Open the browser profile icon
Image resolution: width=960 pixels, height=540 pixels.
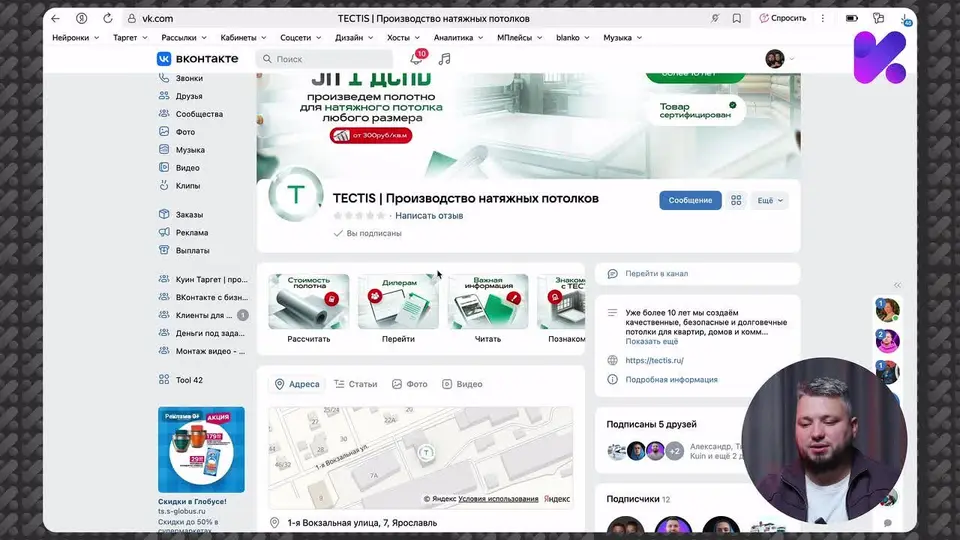click(x=81, y=18)
